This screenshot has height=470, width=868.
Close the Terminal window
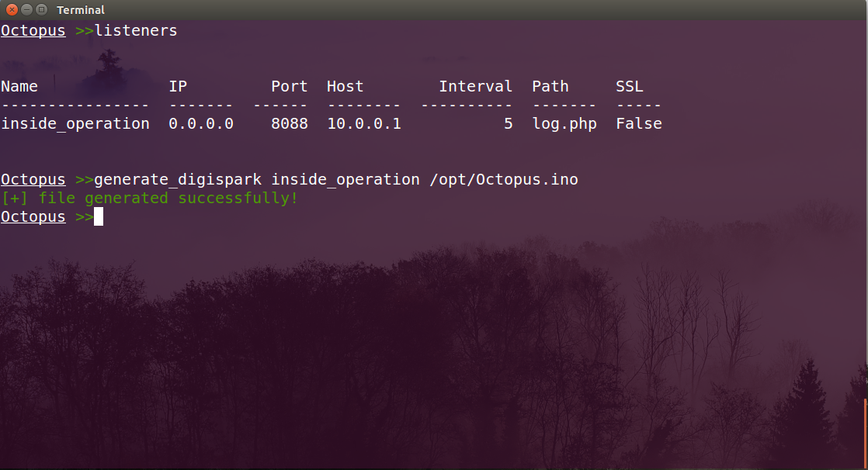point(12,9)
